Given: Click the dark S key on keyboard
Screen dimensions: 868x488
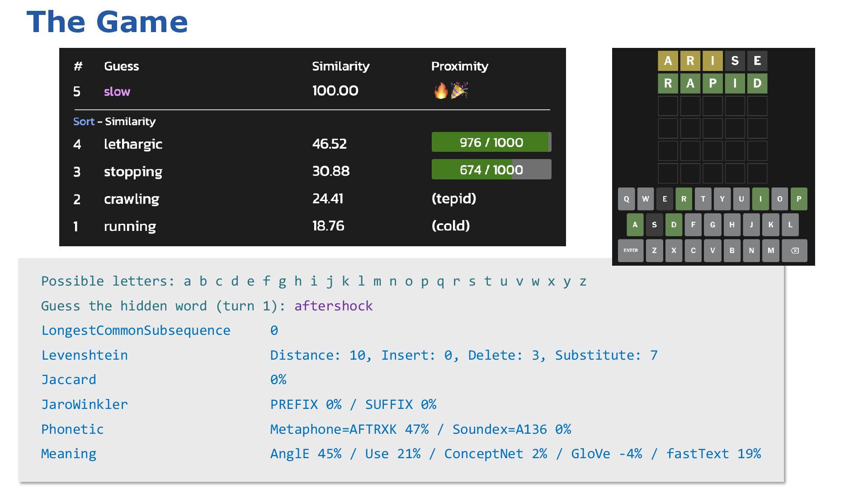Looking at the screenshot, I should [654, 225].
